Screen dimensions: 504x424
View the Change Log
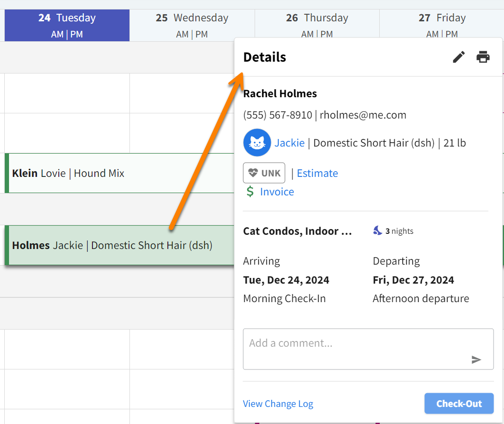278,404
